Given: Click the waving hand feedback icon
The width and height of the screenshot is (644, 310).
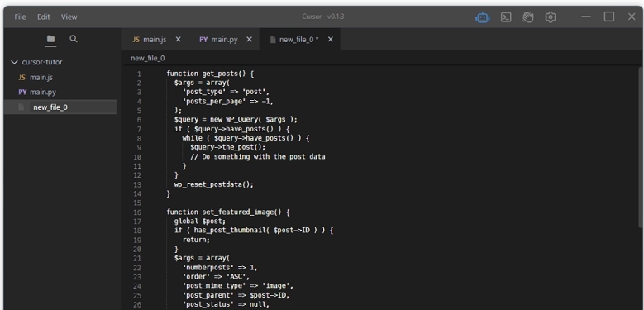Looking at the screenshot, I should tap(528, 17).
